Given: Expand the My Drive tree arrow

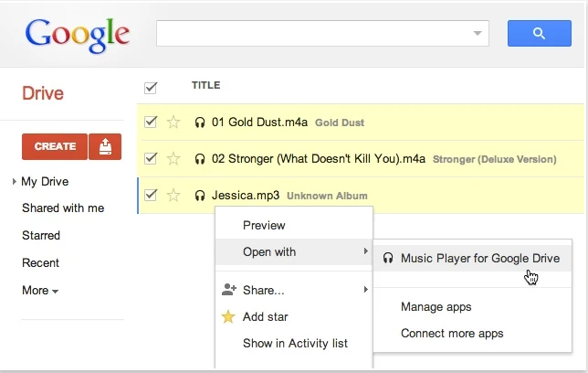Looking at the screenshot, I should 15,181.
